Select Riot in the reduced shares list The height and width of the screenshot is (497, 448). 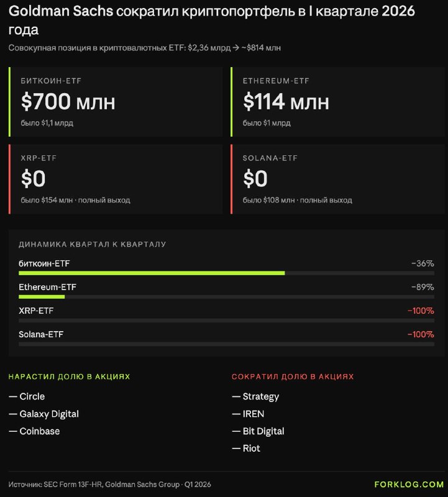point(252,448)
